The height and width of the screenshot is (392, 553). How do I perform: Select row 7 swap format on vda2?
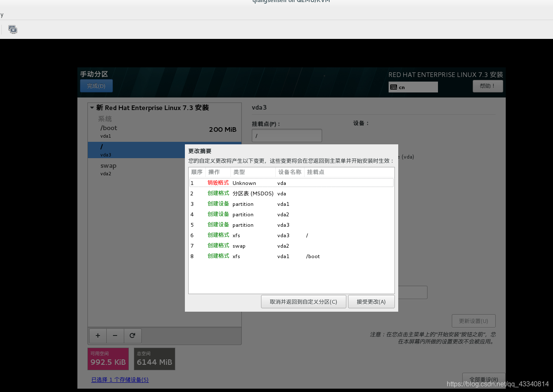coord(292,246)
